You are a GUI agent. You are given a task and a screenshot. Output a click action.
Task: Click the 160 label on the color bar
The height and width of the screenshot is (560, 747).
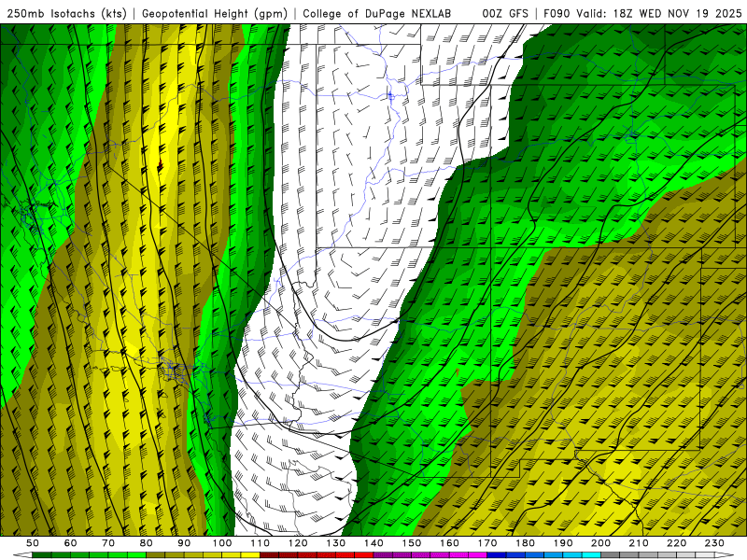[449, 543]
